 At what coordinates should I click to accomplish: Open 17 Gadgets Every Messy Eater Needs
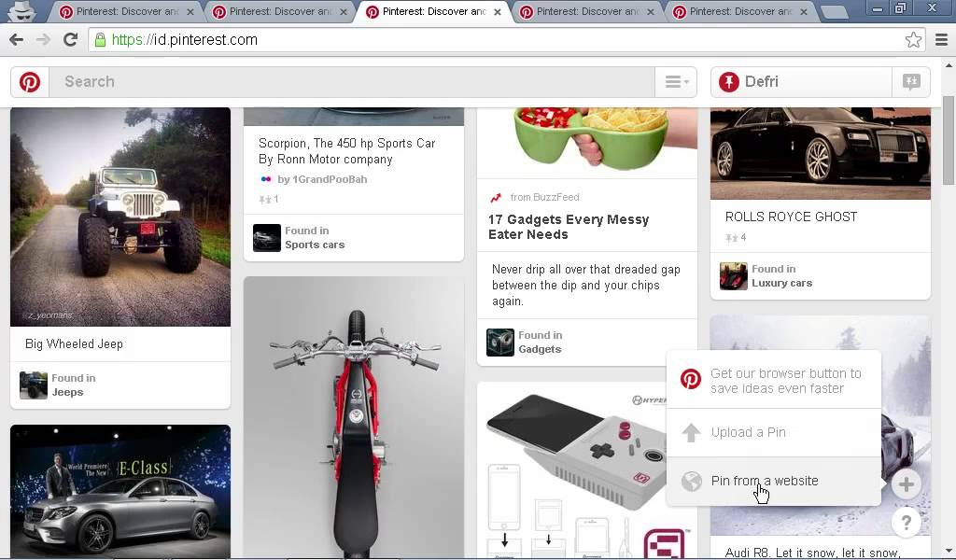(x=569, y=227)
